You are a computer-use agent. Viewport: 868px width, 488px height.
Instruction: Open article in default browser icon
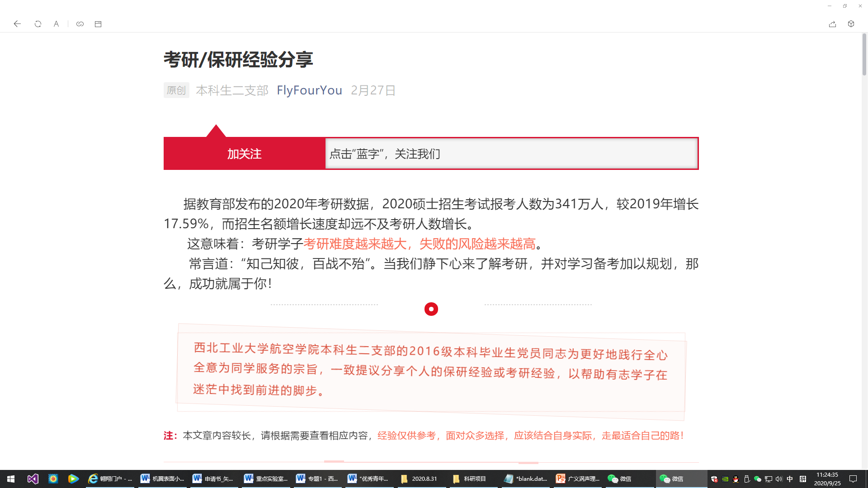[x=98, y=24]
